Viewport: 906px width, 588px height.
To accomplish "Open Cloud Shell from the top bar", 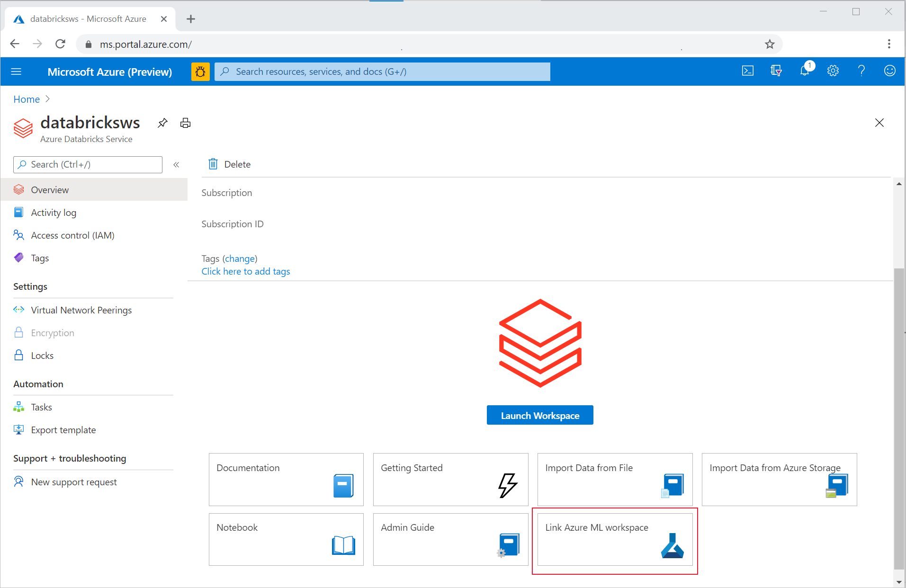I will (747, 71).
